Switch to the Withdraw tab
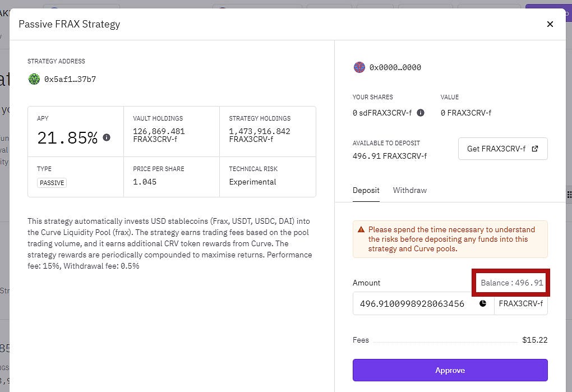Viewport: 572px width, 392px height. tap(410, 190)
